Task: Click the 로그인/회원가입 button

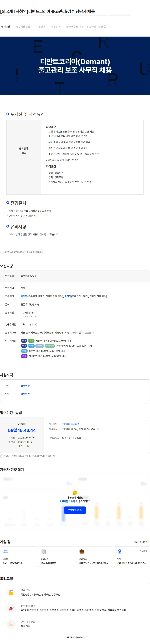Action: [x=75, y=510]
